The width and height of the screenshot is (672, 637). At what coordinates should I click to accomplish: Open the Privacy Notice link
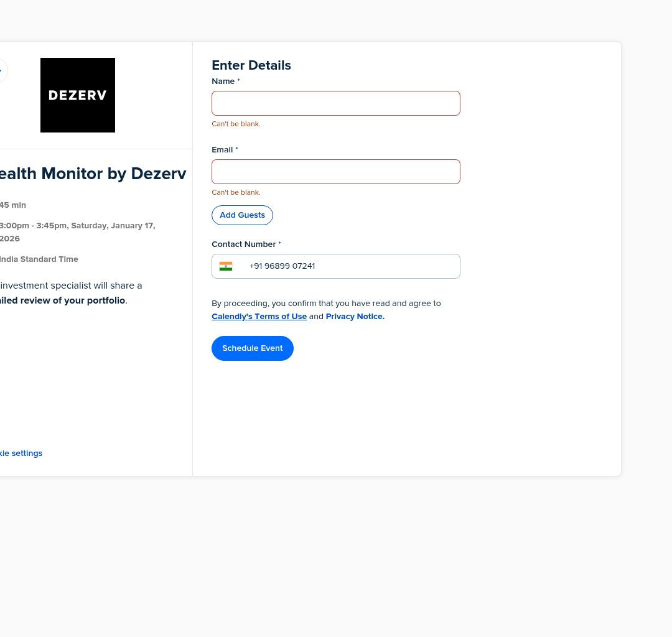[355, 317]
